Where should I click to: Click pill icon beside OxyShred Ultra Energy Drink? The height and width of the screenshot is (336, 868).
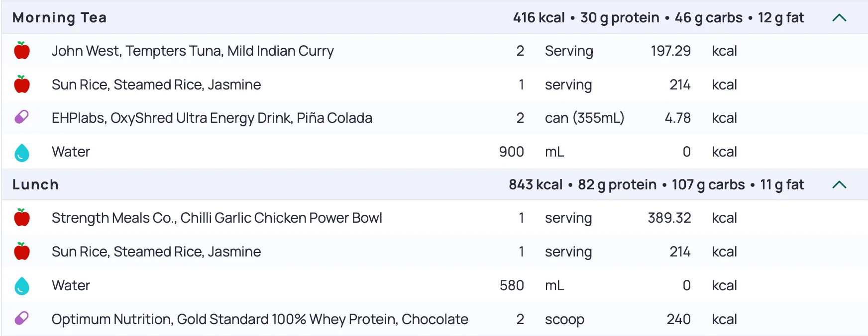[x=22, y=118]
